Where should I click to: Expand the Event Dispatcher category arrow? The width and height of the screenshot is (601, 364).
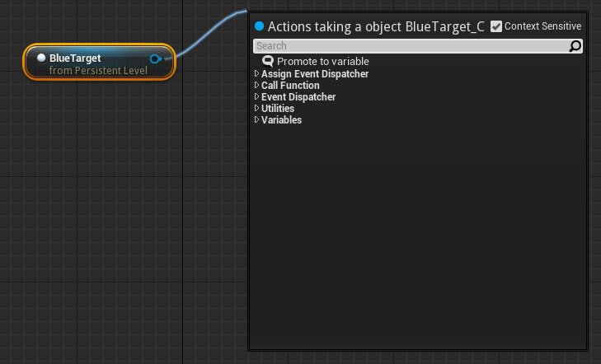[256, 96]
